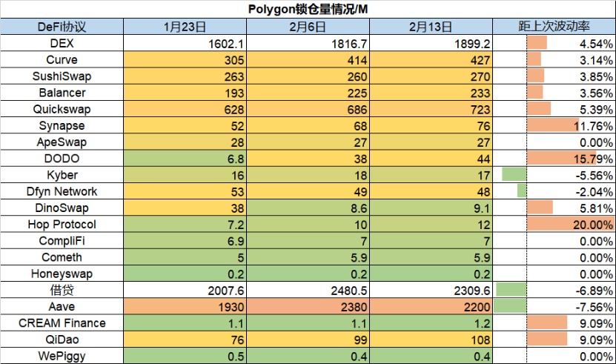Select DinoSwap's 2月6日 value 8.6
This screenshot has height=364, width=616.
tap(308, 208)
